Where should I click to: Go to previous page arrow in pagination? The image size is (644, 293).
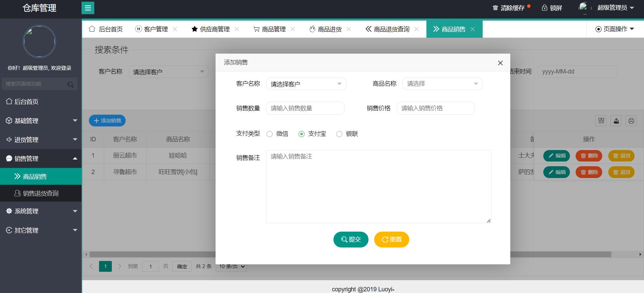click(x=91, y=266)
